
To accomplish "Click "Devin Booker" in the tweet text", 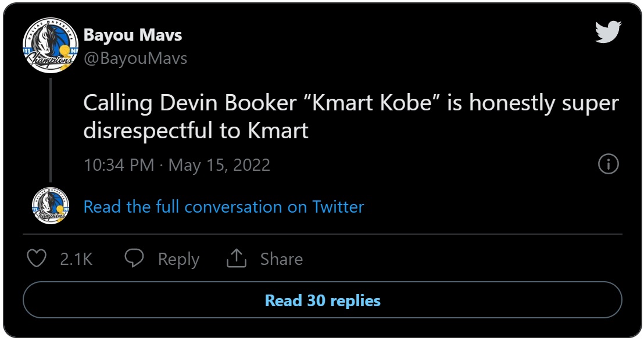I will tap(228, 103).
